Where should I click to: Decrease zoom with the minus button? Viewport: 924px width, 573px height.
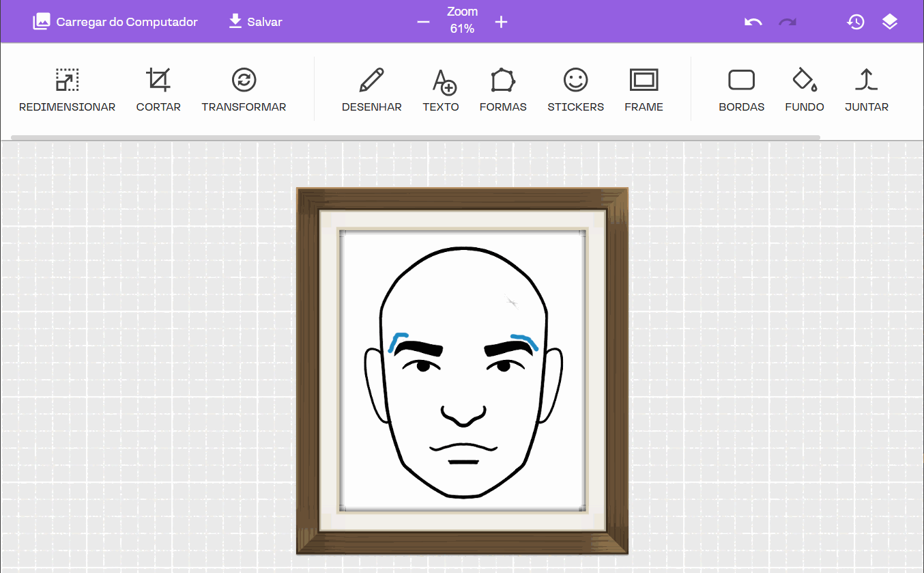coord(423,22)
